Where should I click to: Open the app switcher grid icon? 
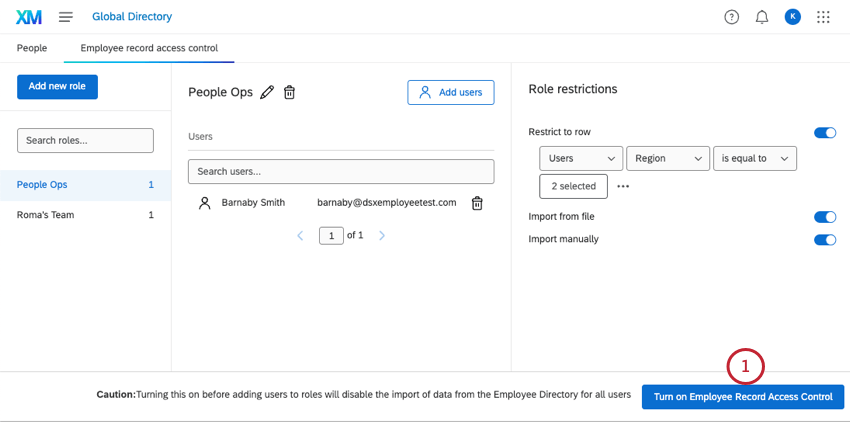[823, 17]
